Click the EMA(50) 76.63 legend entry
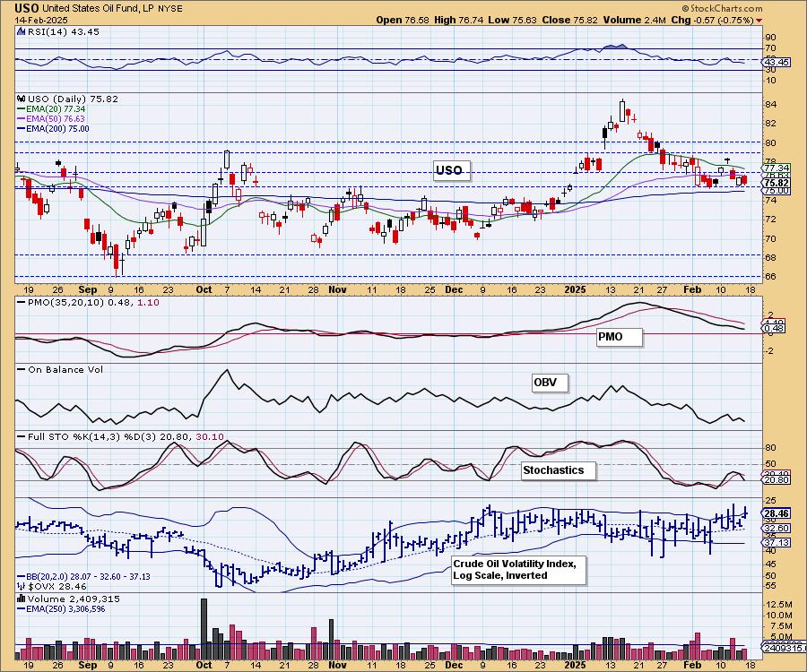This screenshot has height=672, width=807. coord(51,119)
